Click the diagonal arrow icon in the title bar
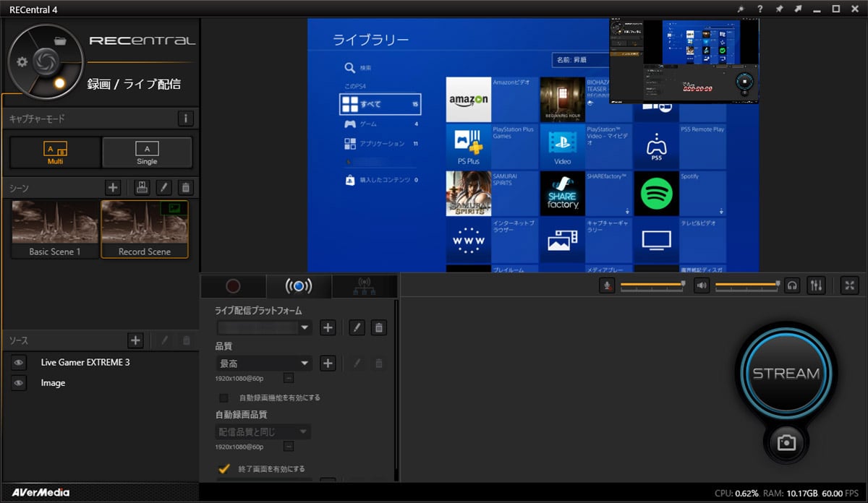 click(798, 9)
